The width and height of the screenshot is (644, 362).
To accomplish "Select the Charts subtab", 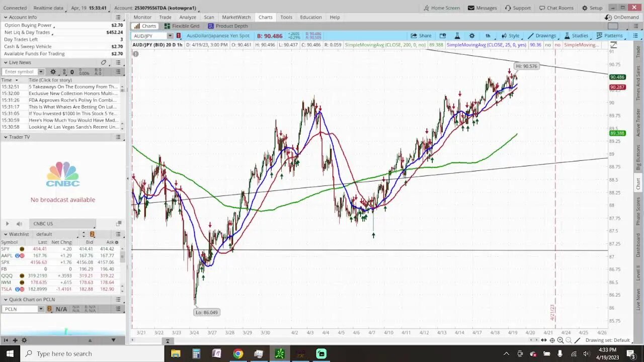I will [145, 26].
